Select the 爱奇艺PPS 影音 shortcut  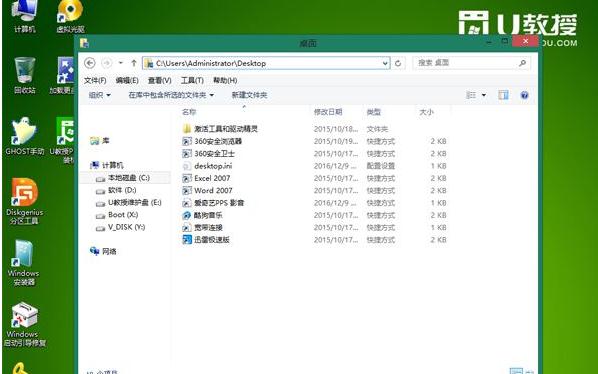tap(213, 203)
